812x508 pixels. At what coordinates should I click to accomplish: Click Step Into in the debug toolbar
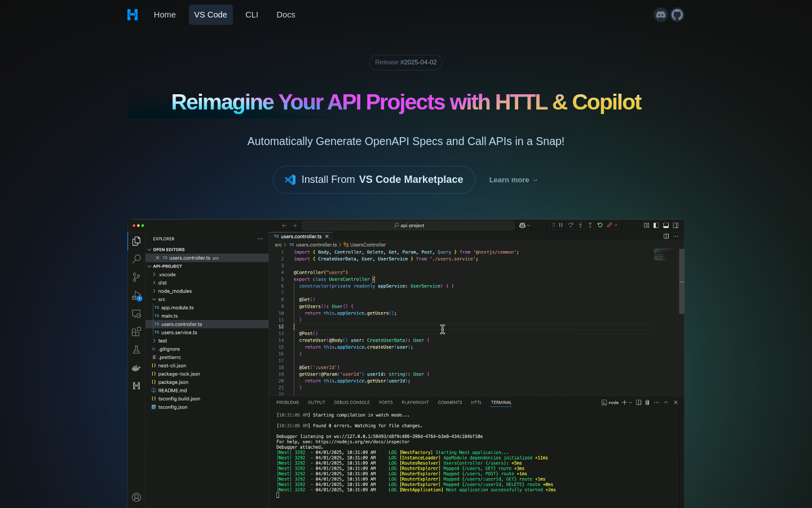pos(580,225)
